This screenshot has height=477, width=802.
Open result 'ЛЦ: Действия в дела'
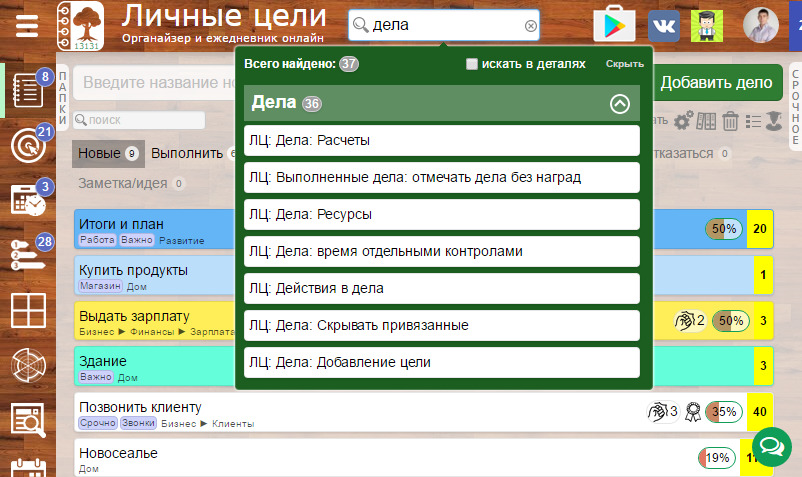point(442,288)
